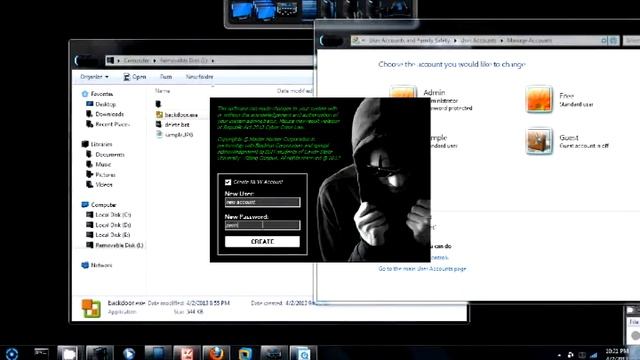The height and width of the screenshot is (360, 640).
Task: Select the Guest account
Action: tap(568, 141)
